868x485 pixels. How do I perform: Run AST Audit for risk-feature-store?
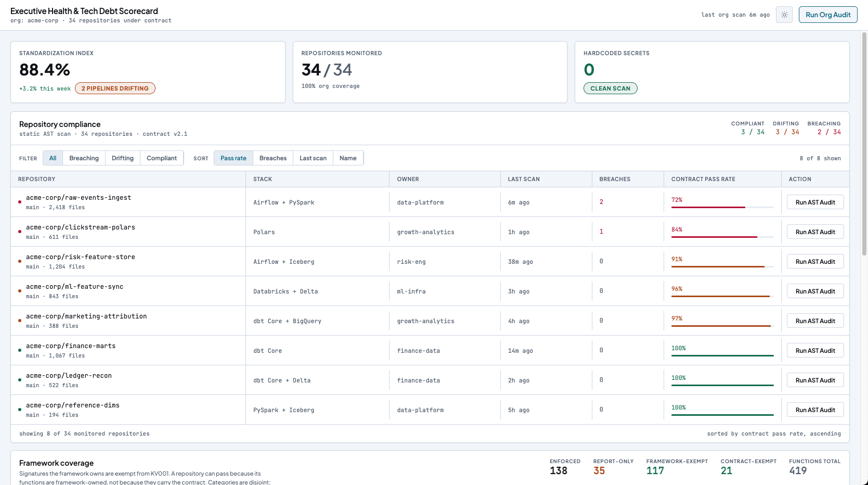[x=815, y=262]
